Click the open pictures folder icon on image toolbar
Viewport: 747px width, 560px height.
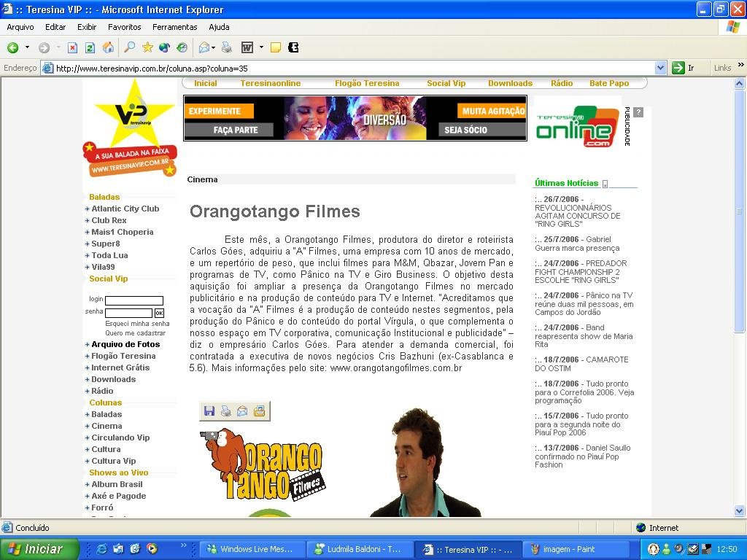[x=259, y=411]
